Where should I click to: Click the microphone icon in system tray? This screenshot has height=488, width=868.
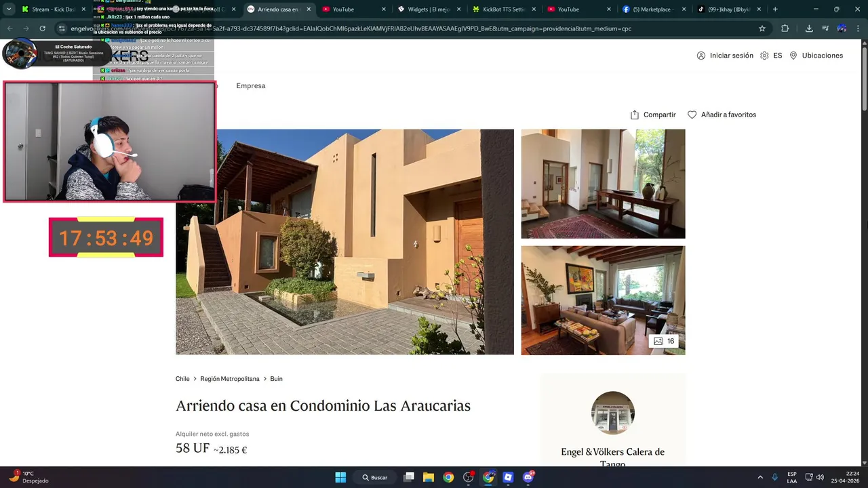pos(774,477)
